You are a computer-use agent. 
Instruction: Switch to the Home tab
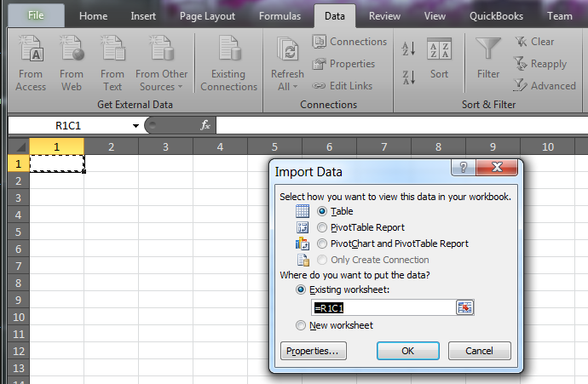pyautogui.click(x=94, y=16)
